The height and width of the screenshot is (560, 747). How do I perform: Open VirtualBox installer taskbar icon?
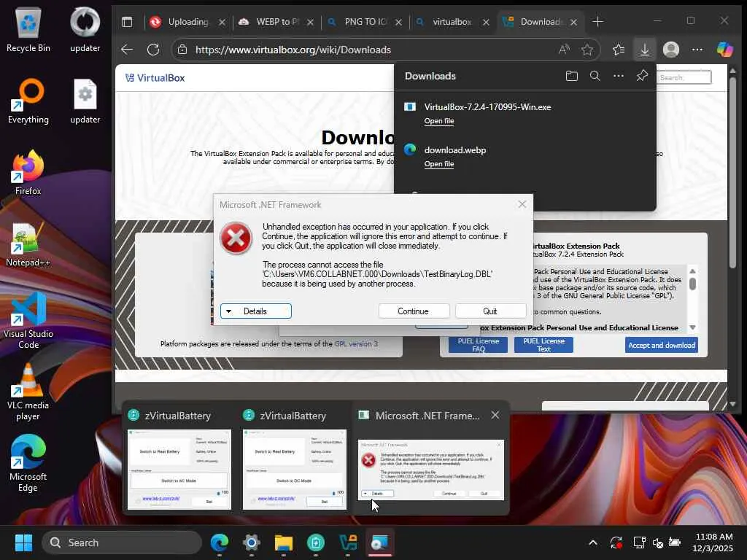point(348,542)
